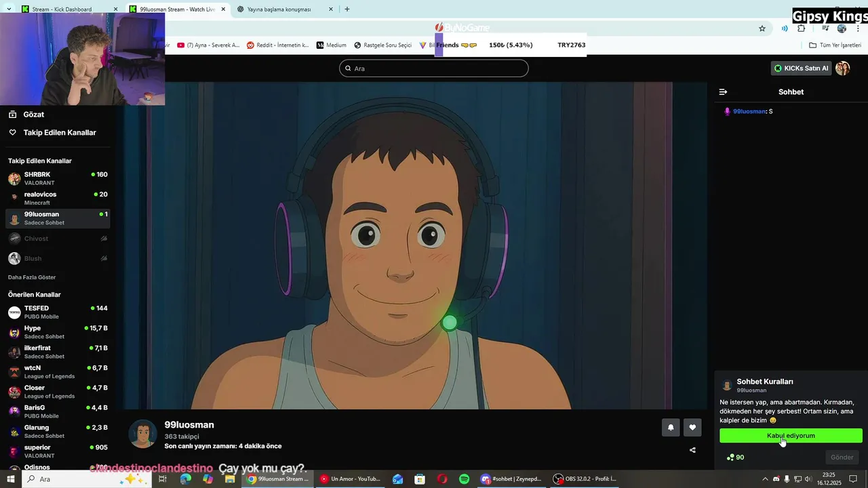
Task: Open Tüm Yer İşaretleri bookmarks folder
Action: click(x=835, y=45)
